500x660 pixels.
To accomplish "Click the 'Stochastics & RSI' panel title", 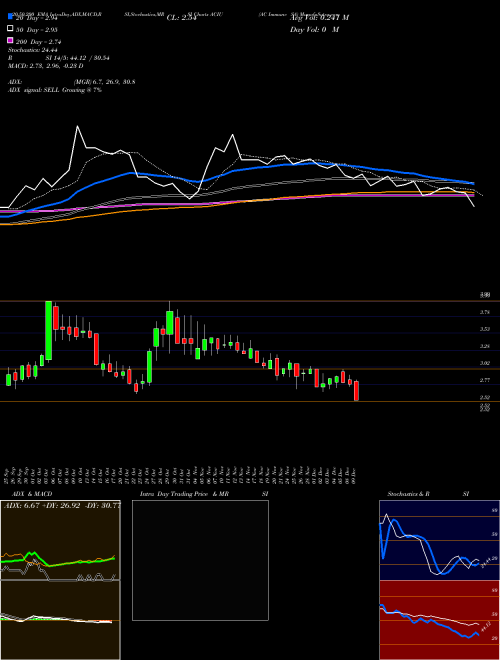I will click(428, 494).
